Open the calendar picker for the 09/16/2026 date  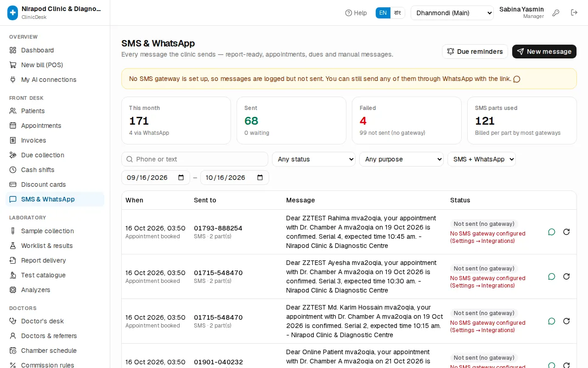pos(181,178)
